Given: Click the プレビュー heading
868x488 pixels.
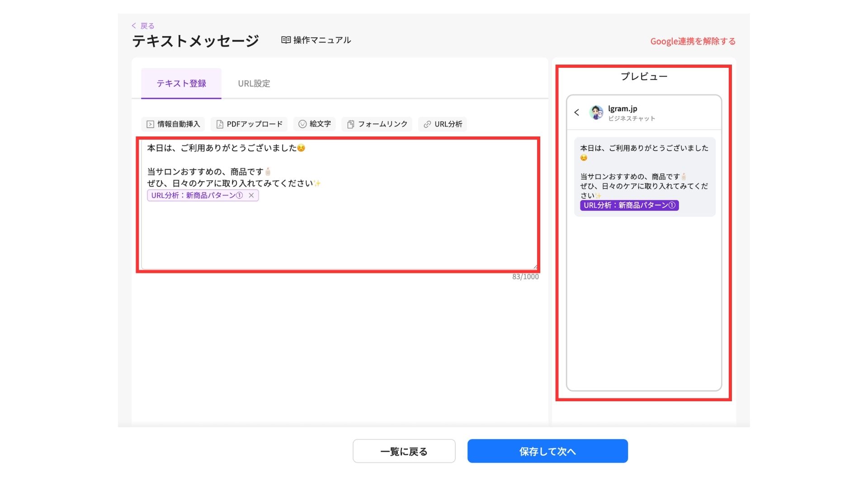Looking at the screenshot, I should coord(644,77).
